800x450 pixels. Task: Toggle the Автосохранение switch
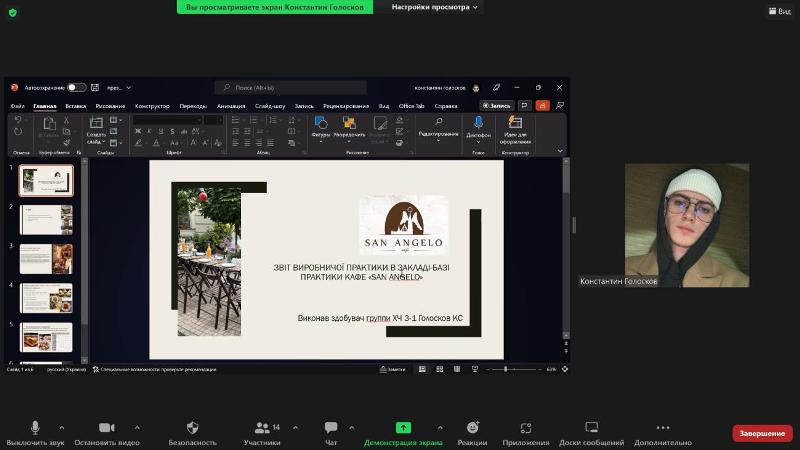pos(77,88)
